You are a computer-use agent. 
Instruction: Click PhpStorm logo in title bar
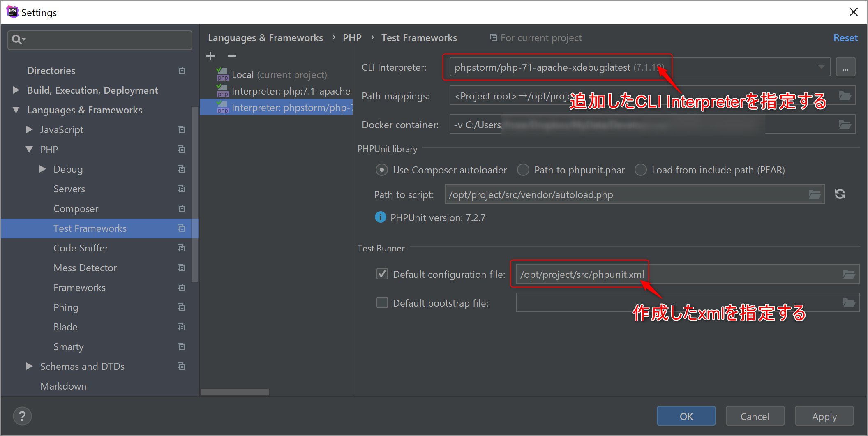coord(13,12)
